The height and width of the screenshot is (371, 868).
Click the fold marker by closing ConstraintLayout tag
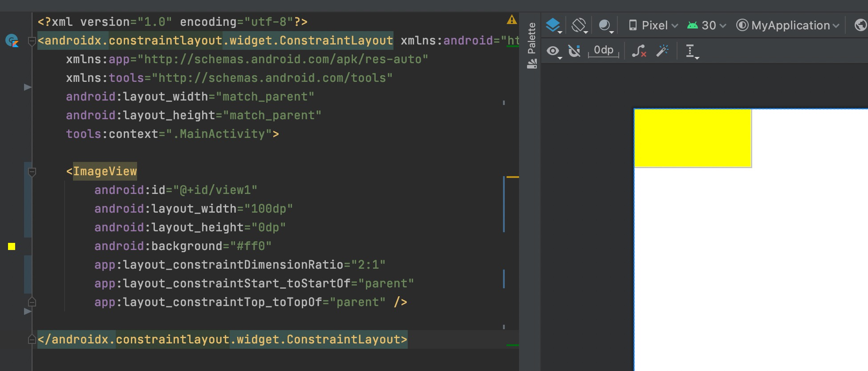click(x=32, y=339)
